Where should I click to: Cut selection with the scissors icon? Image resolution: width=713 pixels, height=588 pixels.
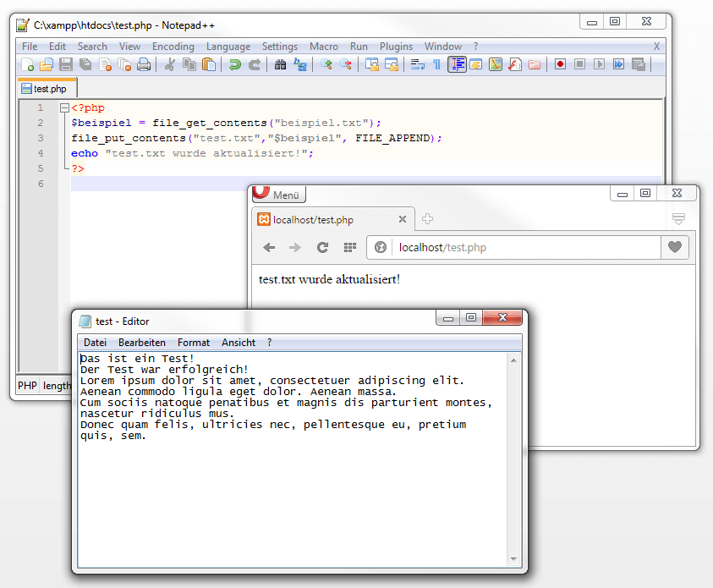point(170,64)
